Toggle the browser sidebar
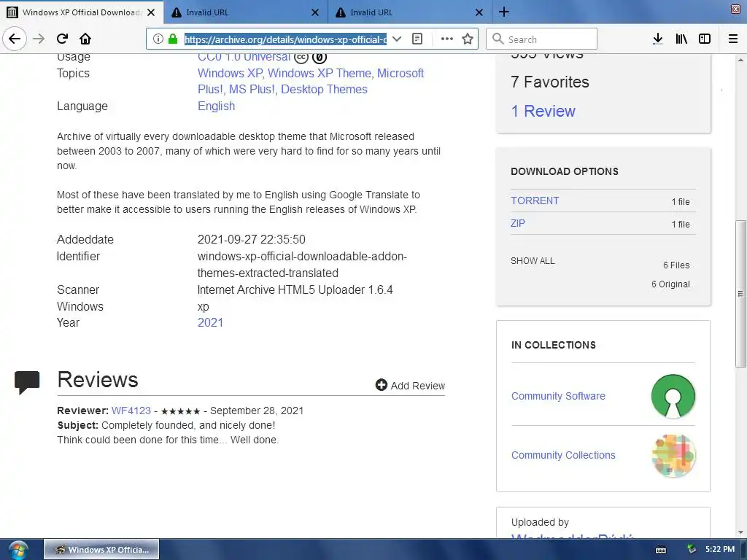 (705, 39)
